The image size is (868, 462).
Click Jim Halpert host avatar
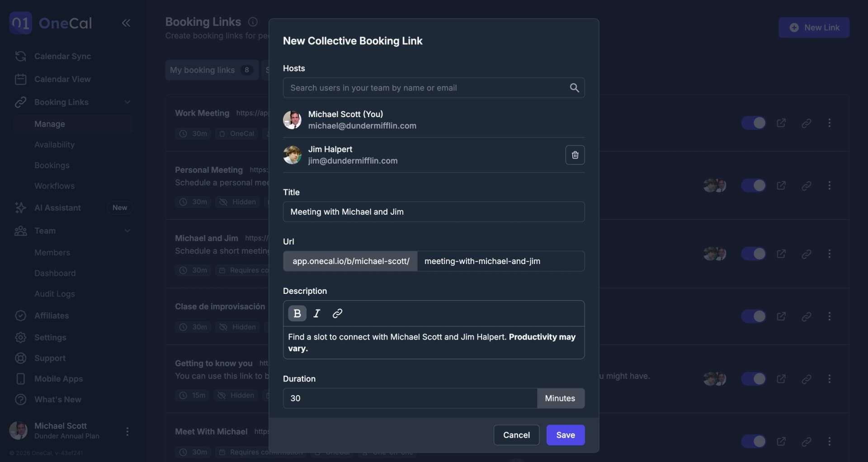(292, 155)
